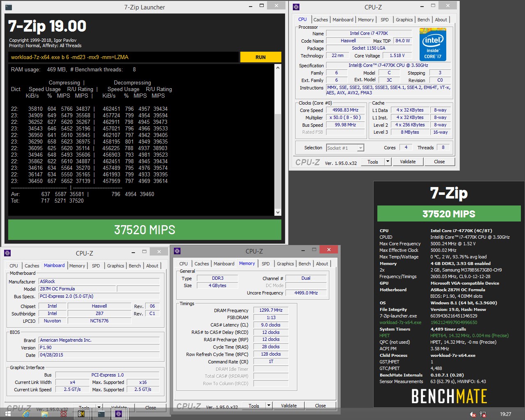Viewport: 525px width, 420px height.
Task: Open SPD tab in the top-right CPU-Z
Action: click(x=384, y=20)
